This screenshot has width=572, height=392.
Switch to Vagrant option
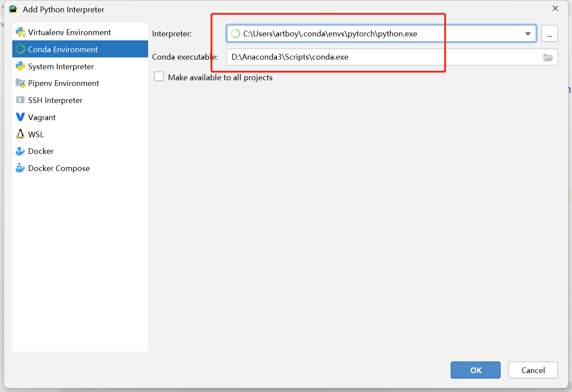click(x=80, y=118)
